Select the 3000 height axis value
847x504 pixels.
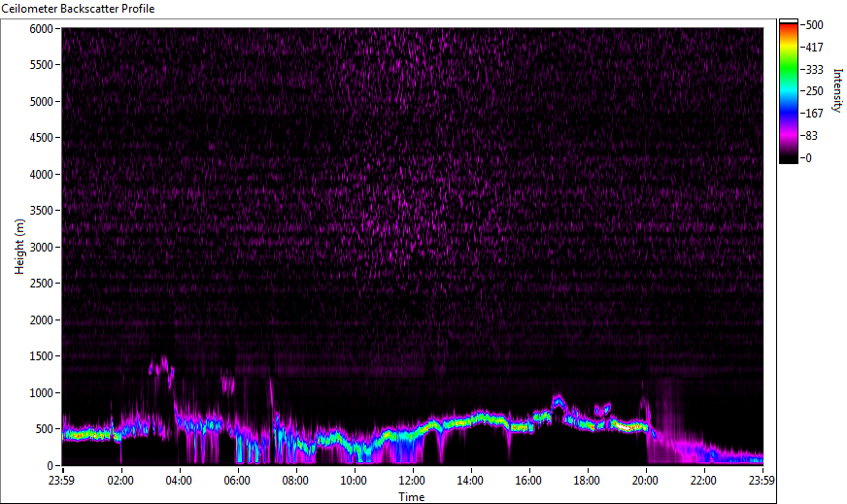pyautogui.click(x=41, y=248)
